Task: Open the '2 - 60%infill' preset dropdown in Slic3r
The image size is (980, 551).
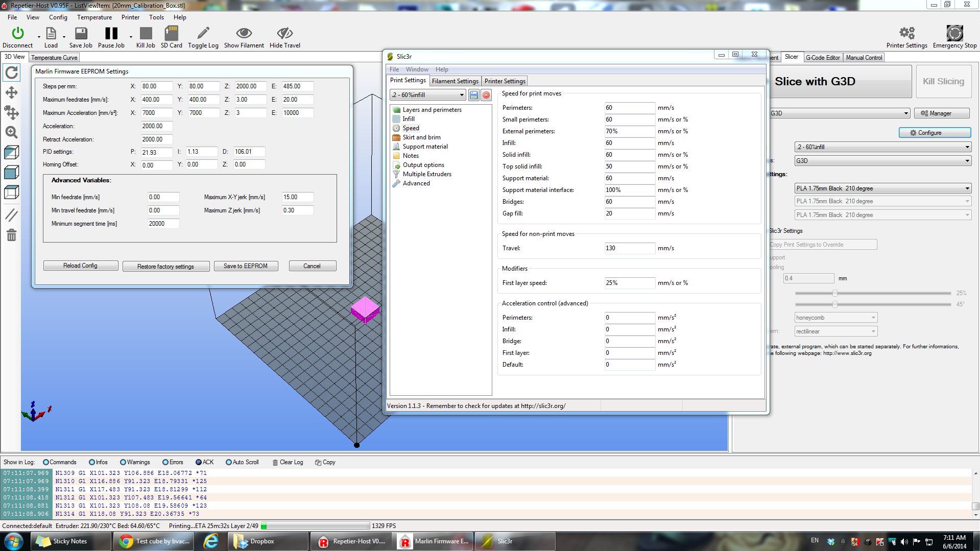Action: (x=427, y=95)
